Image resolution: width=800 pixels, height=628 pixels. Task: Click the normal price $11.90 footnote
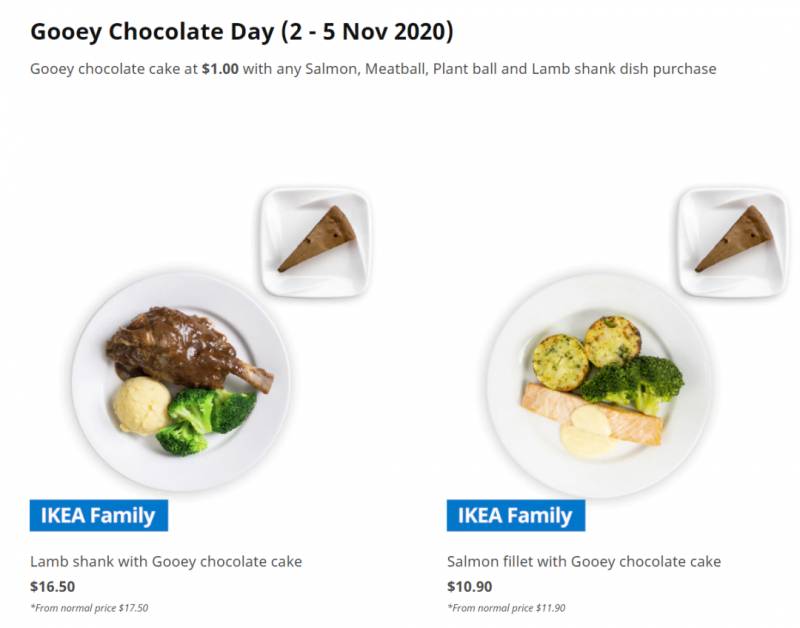[506, 608]
